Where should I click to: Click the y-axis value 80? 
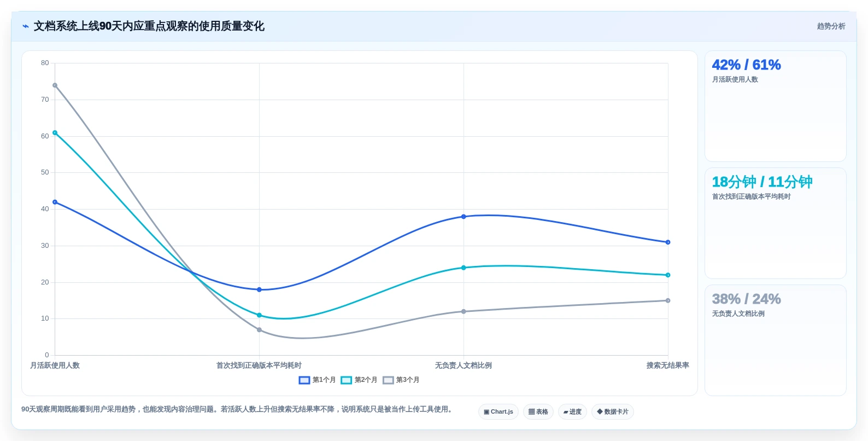click(x=45, y=63)
